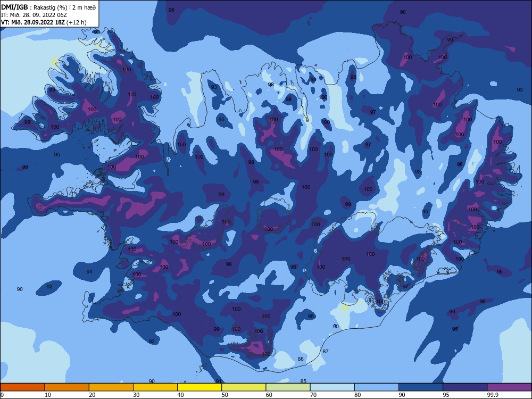The height and width of the screenshot is (399, 532).
Task: Click the bright yellow 40–50 legend swatch
Action: click(x=199, y=387)
